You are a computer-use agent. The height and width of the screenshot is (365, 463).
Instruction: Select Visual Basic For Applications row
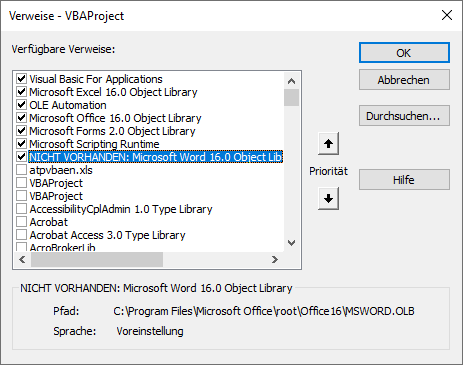(x=96, y=79)
